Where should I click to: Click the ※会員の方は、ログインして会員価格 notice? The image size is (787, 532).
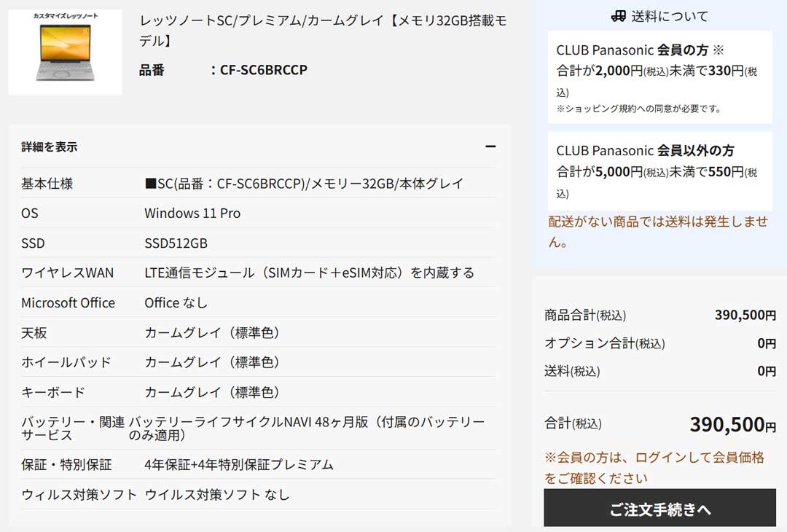654,468
